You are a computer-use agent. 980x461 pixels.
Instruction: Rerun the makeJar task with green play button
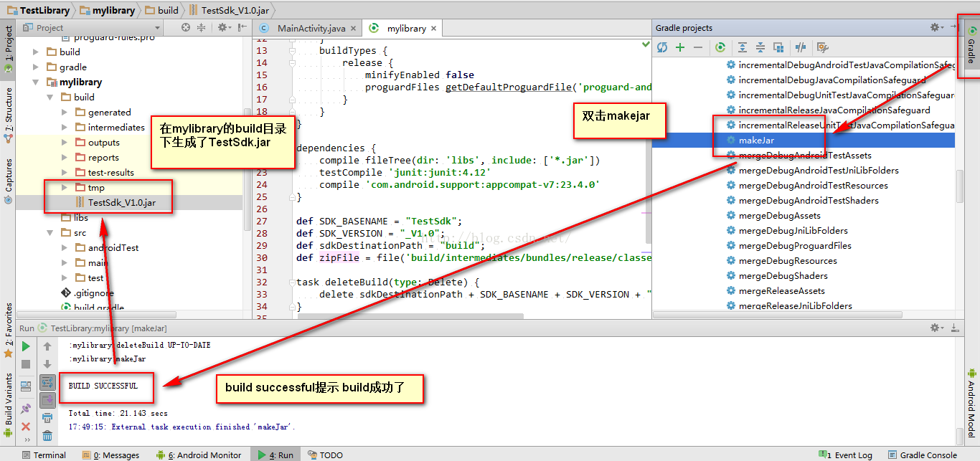coord(26,346)
